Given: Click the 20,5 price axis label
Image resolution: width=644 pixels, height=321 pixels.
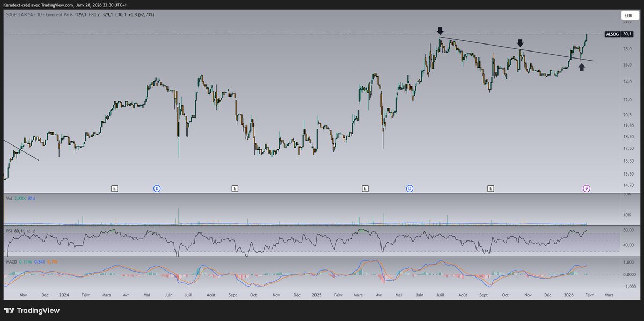Looking at the screenshot, I should pyautogui.click(x=626, y=115).
